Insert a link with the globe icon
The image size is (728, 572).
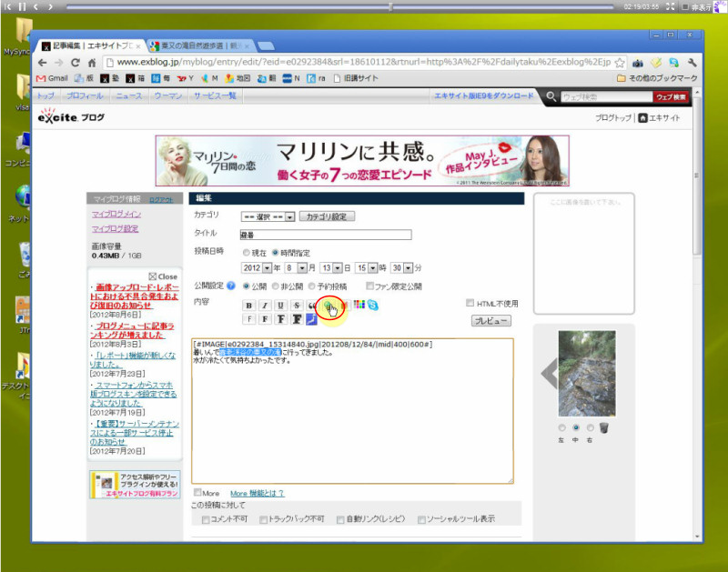(328, 306)
